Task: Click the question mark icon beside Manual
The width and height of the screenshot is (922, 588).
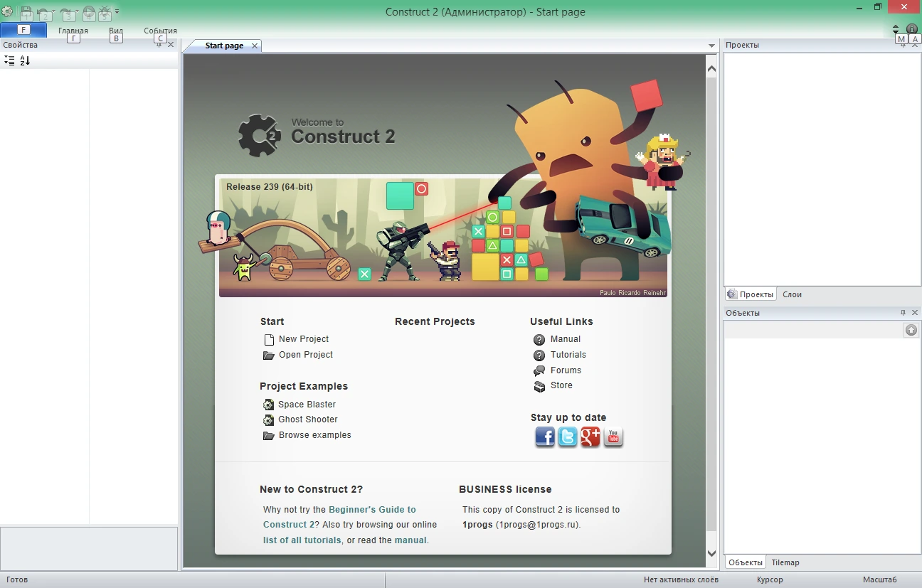Action: point(539,340)
